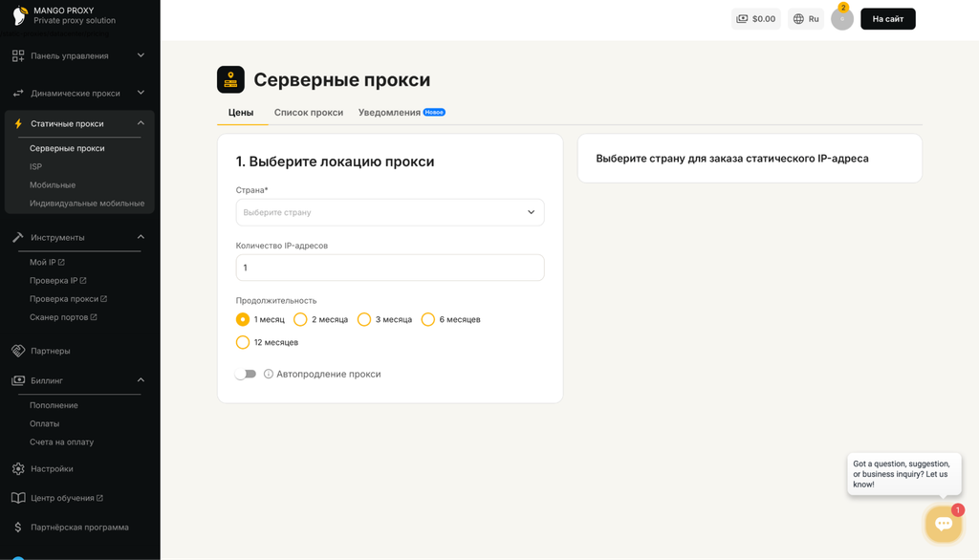Screen dimensions: 979x560
Task: Click the Mango Proxy logo icon
Action: point(20,15)
